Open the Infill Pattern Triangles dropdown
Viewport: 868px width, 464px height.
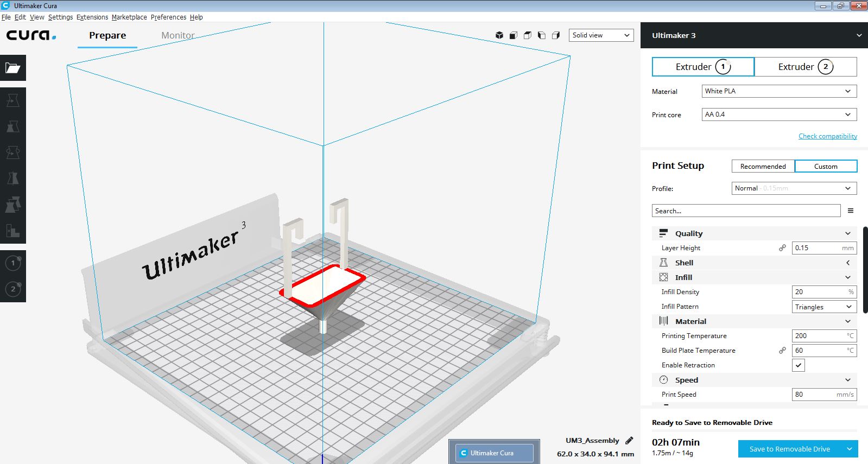coord(824,307)
